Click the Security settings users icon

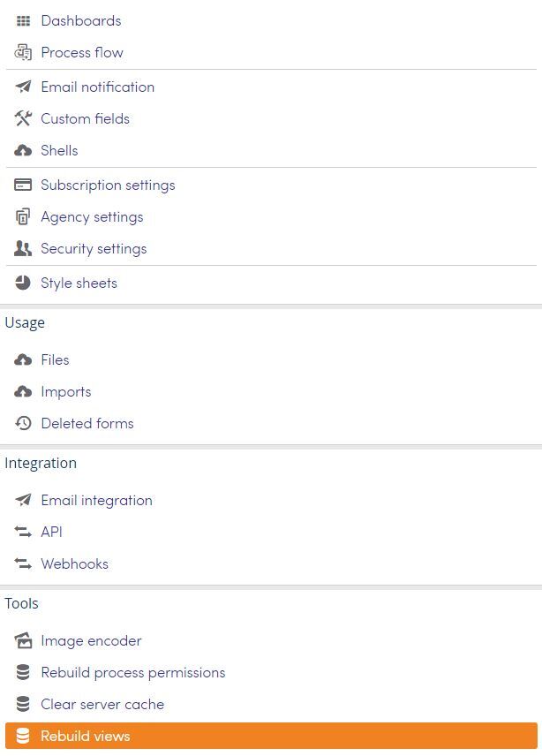coord(23,249)
